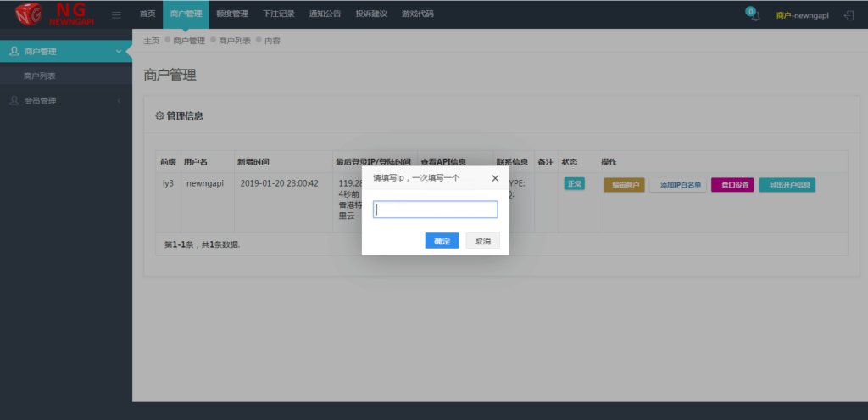Collapse the 商户管理 sidebar section

click(66, 52)
